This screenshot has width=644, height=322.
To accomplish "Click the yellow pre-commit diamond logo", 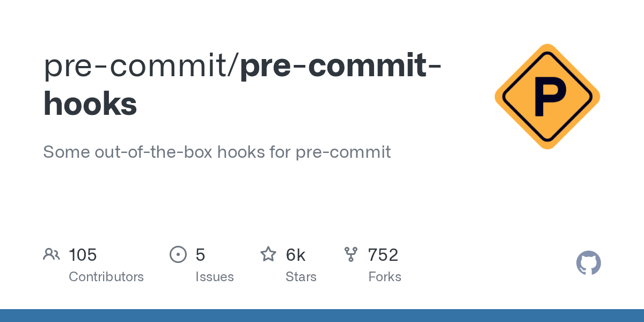I will tap(547, 97).
